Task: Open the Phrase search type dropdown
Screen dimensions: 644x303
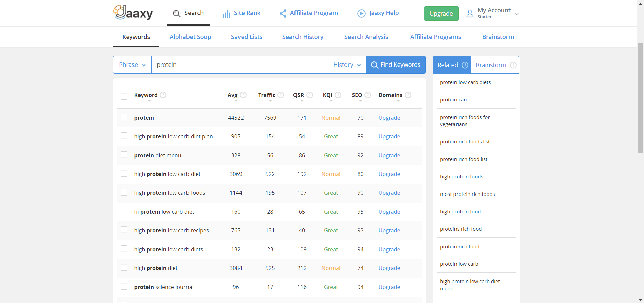Action: point(132,65)
